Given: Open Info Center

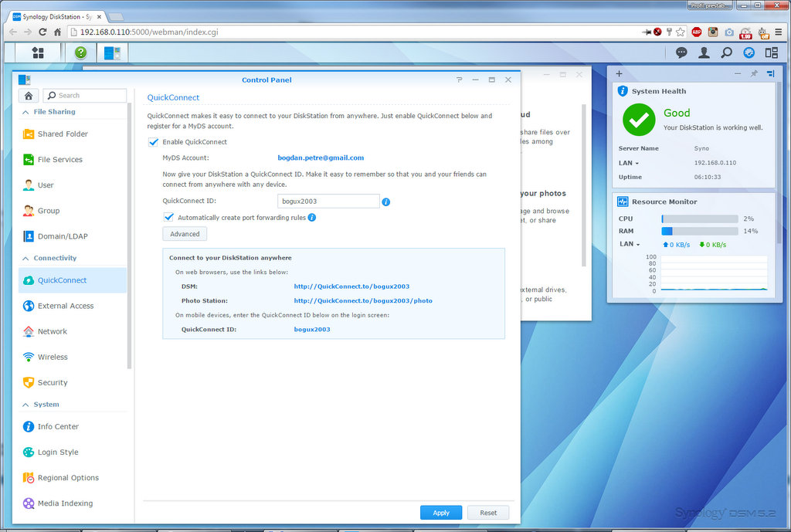Looking at the screenshot, I should 73,427.
